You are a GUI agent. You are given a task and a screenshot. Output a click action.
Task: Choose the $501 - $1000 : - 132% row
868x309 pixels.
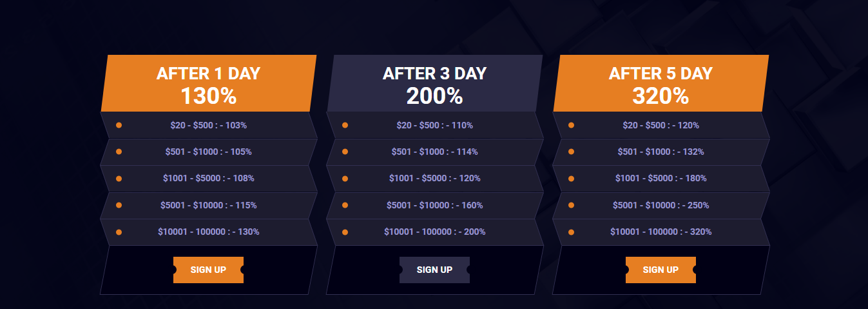click(661, 152)
